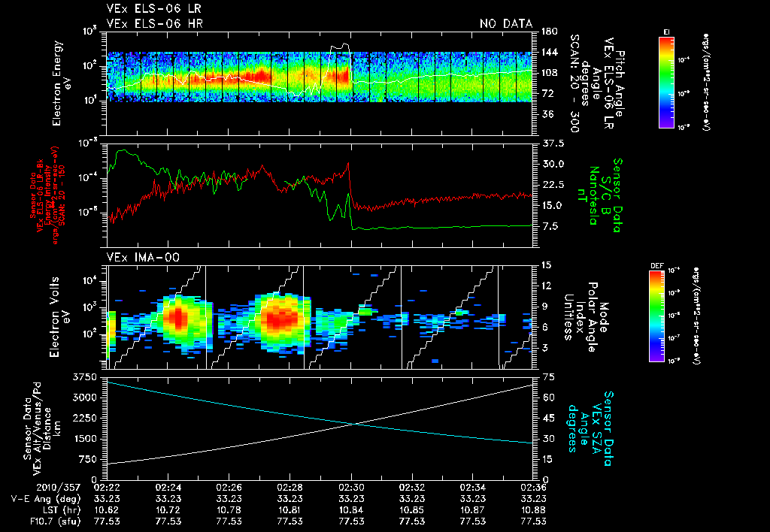
Task: Click the 45 degree SZA tick label
Action: click(x=547, y=418)
